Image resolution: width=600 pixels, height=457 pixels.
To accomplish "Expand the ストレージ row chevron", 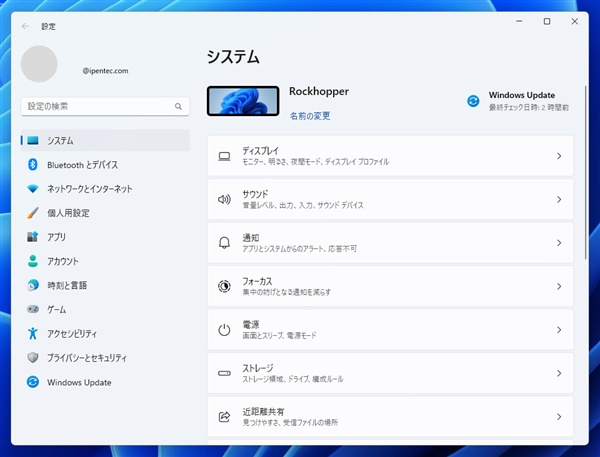I will click(559, 373).
